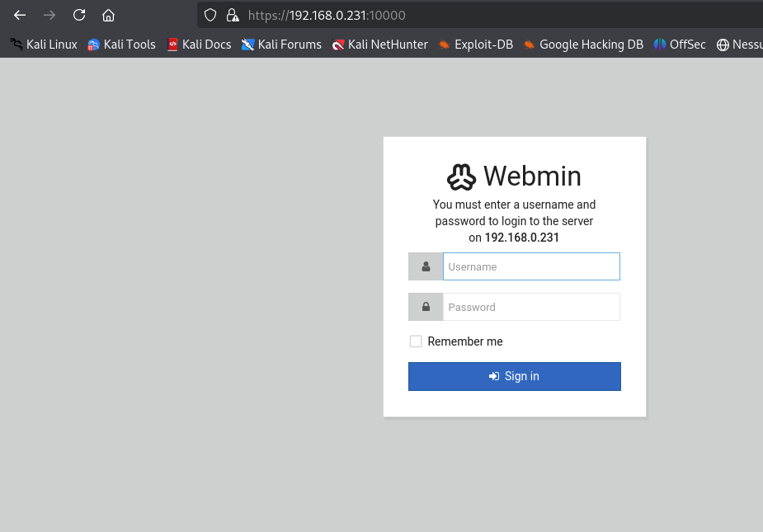Click the user icon beside the Username field
The image size is (763, 532).
426,266
